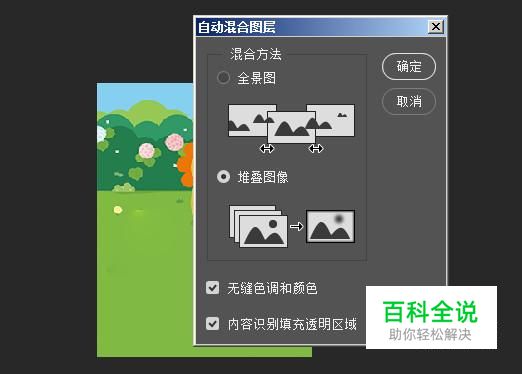Viewport: 522px width, 374px height.
Task: Toggle the 内容识别填充透明区域 checkbox
Action: tap(212, 323)
